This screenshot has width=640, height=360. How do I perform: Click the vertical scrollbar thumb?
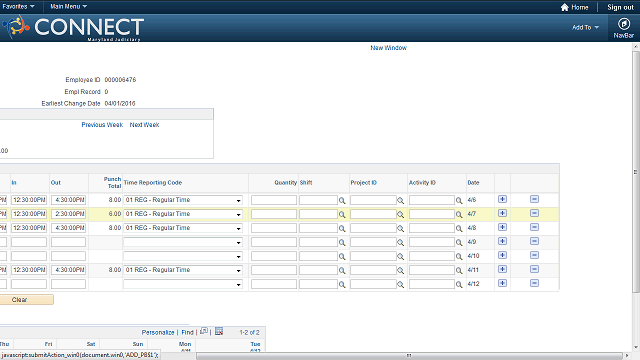pyautogui.click(x=636, y=171)
